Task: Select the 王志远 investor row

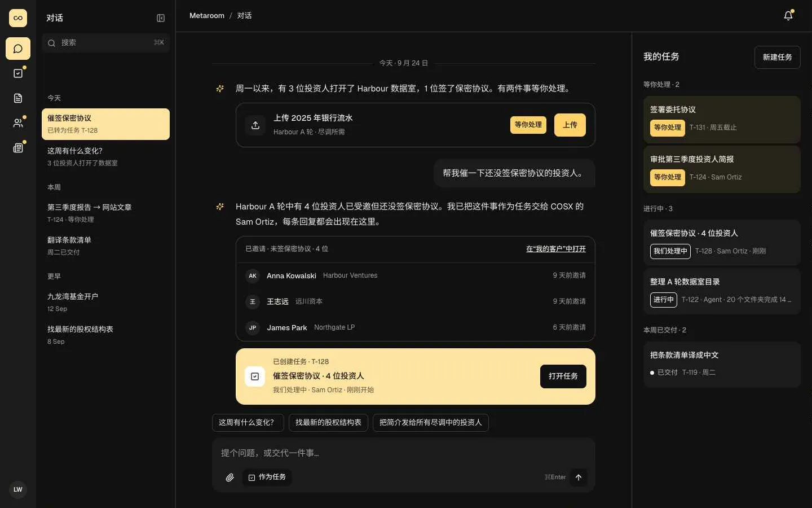Action: pyautogui.click(x=416, y=301)
